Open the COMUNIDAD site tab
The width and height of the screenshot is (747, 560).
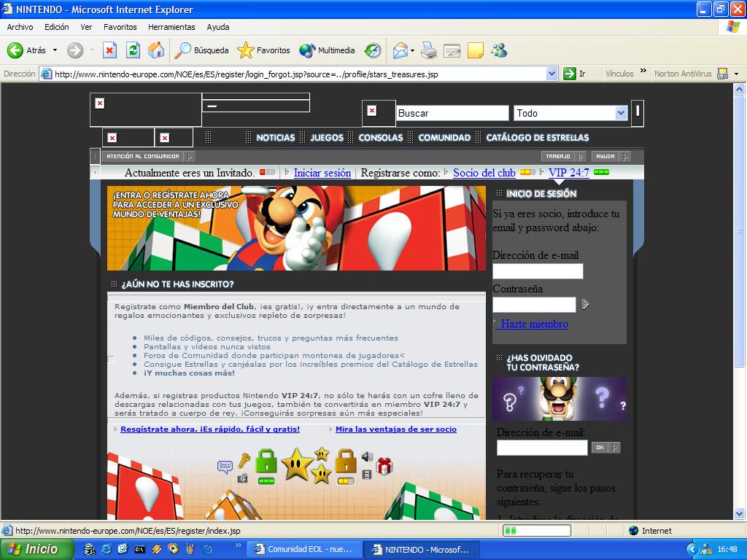point(444,138)
